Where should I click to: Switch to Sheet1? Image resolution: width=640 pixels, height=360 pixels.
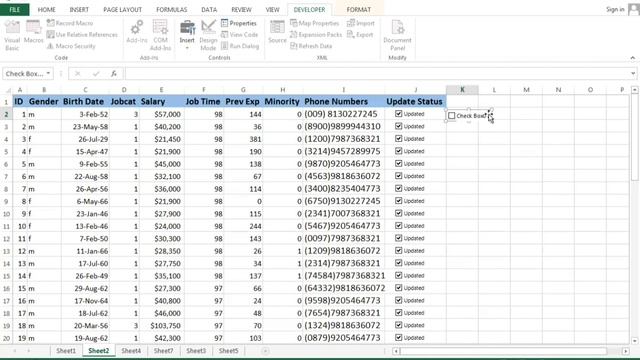[x=66, y=351]
